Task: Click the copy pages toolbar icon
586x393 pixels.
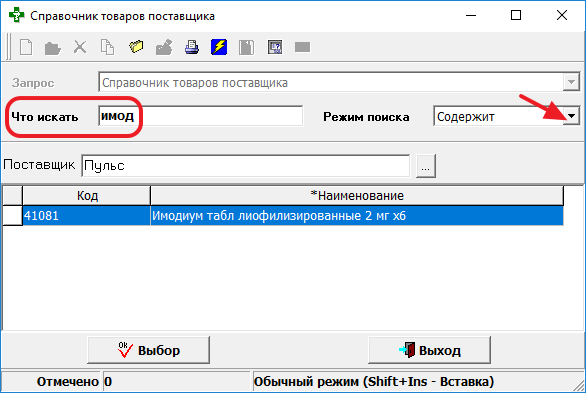Action: (x=107, y=47)
